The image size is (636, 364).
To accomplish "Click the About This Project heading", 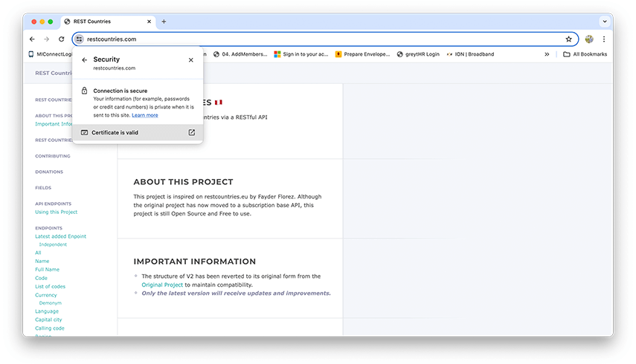I will 183,182.
